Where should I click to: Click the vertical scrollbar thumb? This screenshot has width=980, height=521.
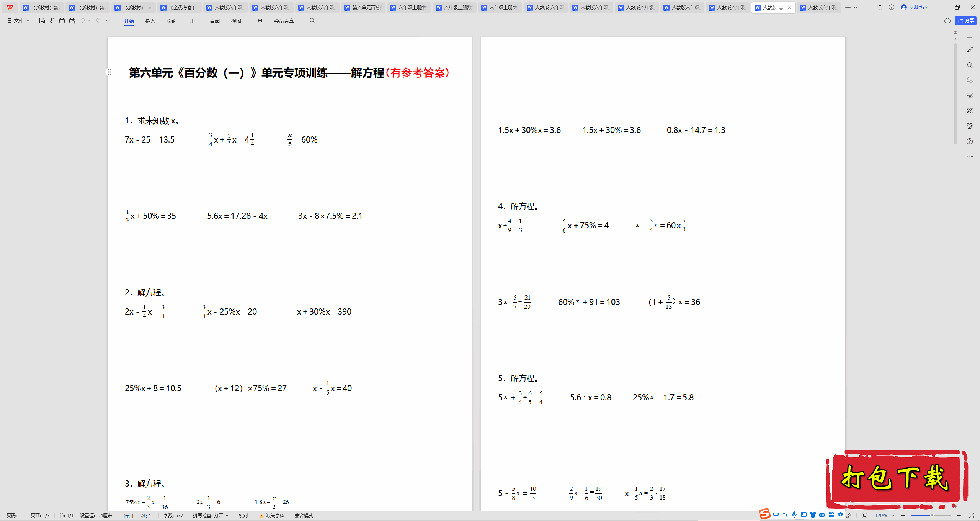(x=955, y=94)
